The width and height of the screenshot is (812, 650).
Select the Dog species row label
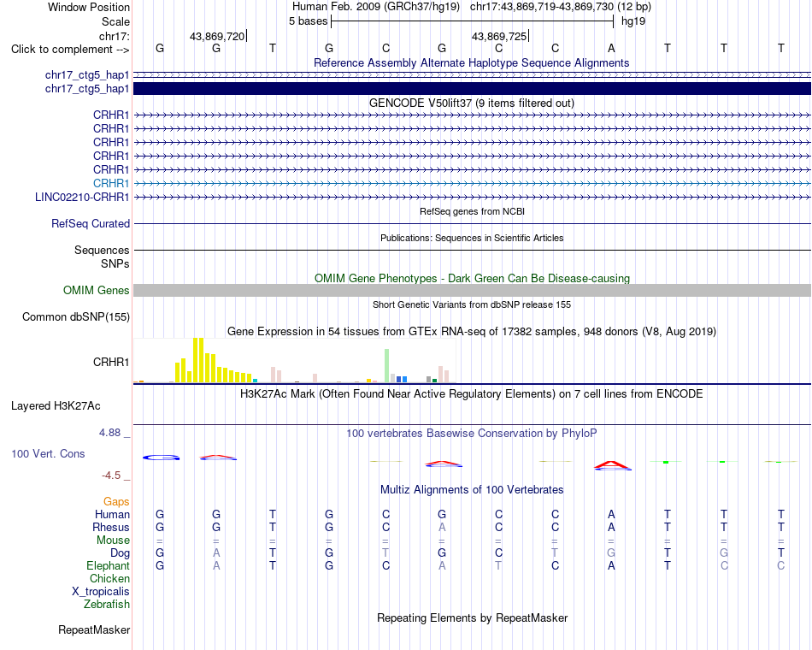tap(120, 553)
